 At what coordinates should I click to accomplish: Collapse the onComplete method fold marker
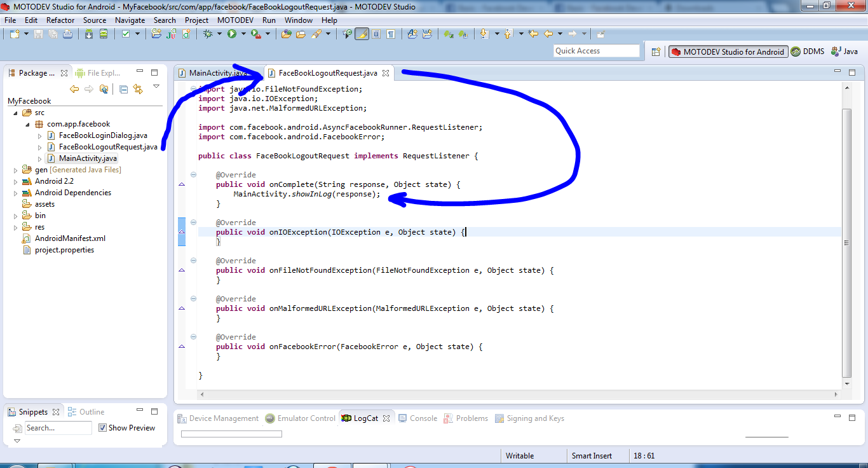[x=193, y=174]
